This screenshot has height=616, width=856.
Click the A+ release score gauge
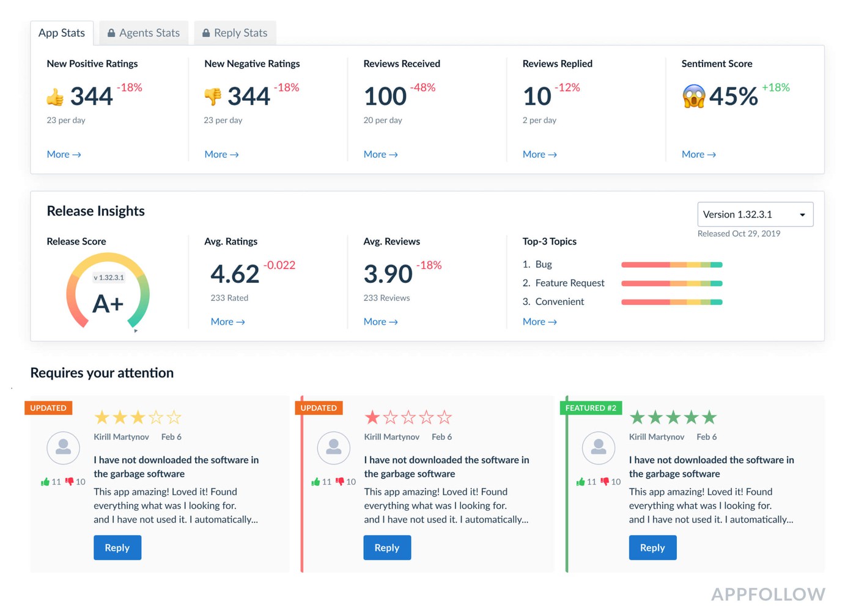pos(108,295)
